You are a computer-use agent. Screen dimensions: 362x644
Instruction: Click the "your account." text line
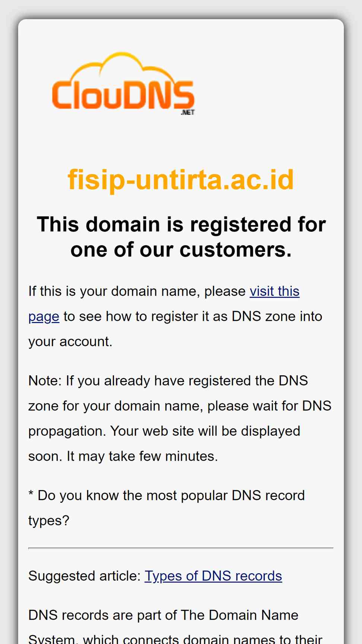70,341
